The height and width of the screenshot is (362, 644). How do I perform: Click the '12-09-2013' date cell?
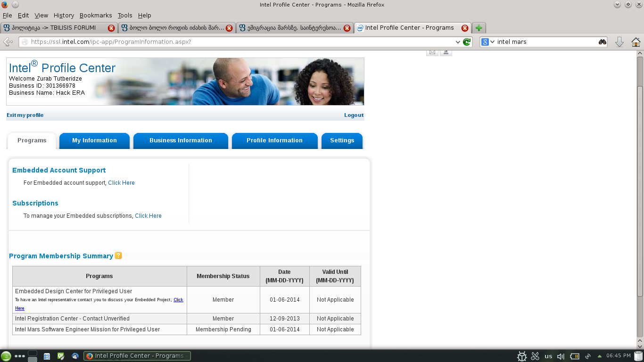coord(284,319)
